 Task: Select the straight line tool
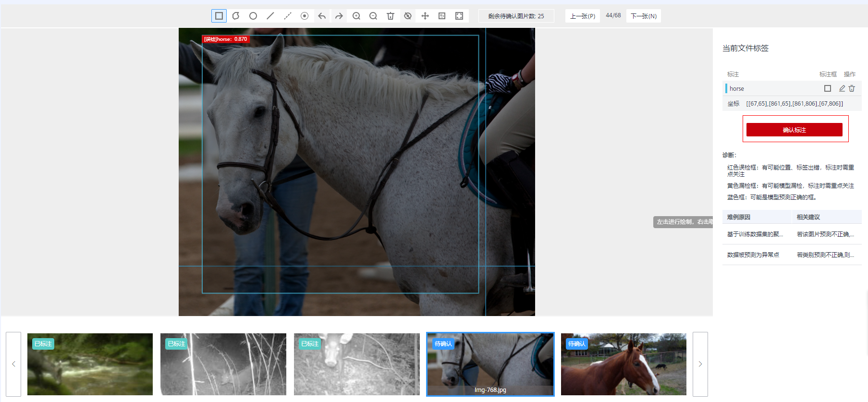tap(270, 16)
